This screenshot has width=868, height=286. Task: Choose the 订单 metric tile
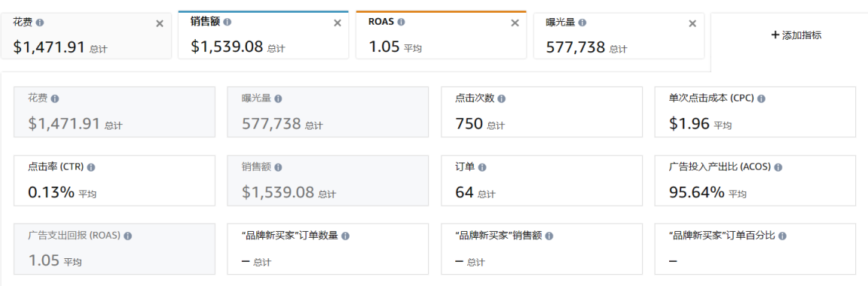[x=542, y=181]
